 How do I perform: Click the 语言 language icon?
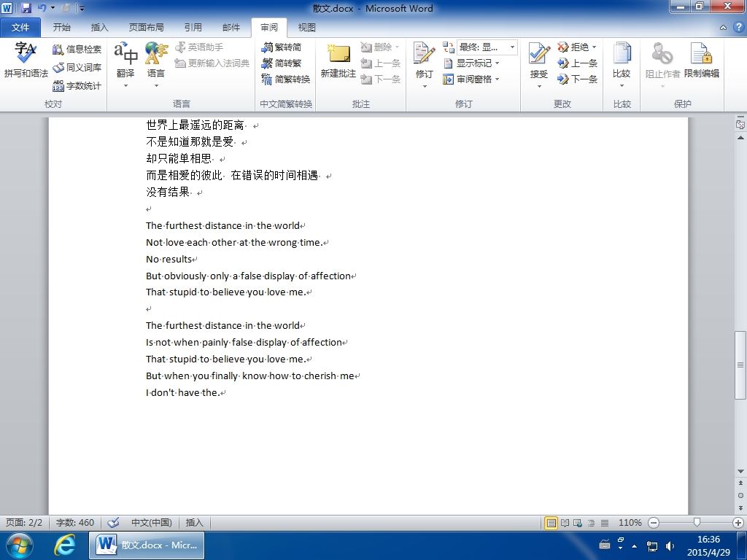(x=156, y=53)
